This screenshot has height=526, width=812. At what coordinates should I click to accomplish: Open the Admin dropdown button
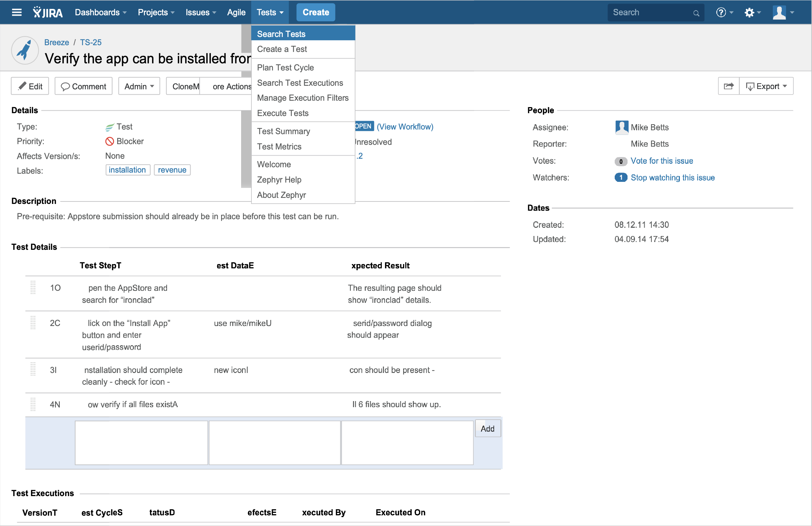[139, 86]
